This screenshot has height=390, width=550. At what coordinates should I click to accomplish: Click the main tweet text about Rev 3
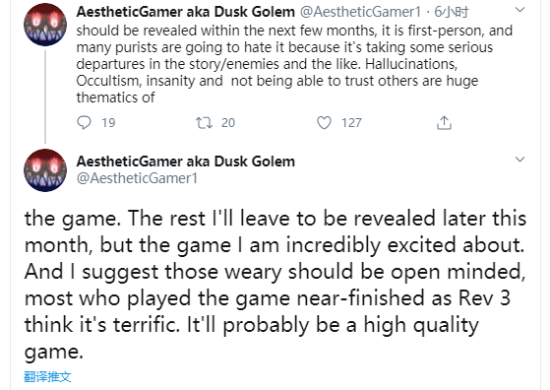[275, 285]
